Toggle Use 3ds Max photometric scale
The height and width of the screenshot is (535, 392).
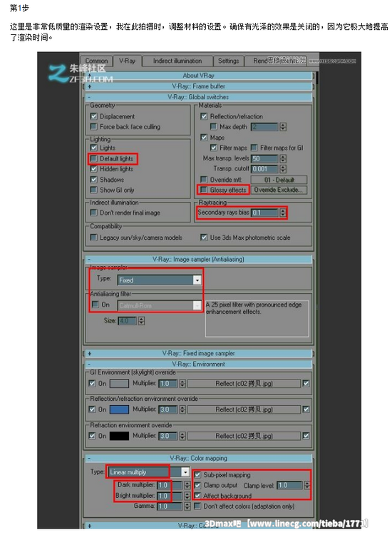(x=204, y=237)
